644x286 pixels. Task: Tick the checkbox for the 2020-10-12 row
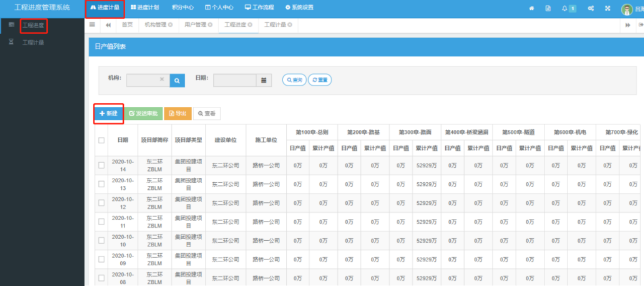click(x=101, y=203)
